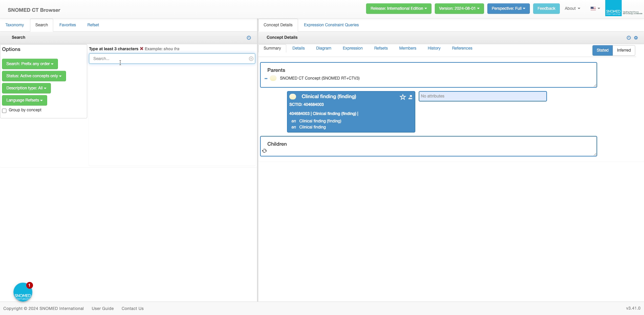Click the icon right of the favorites star
Image resolution: width=644 pixels, height=315 pixels.
(410, 97)
